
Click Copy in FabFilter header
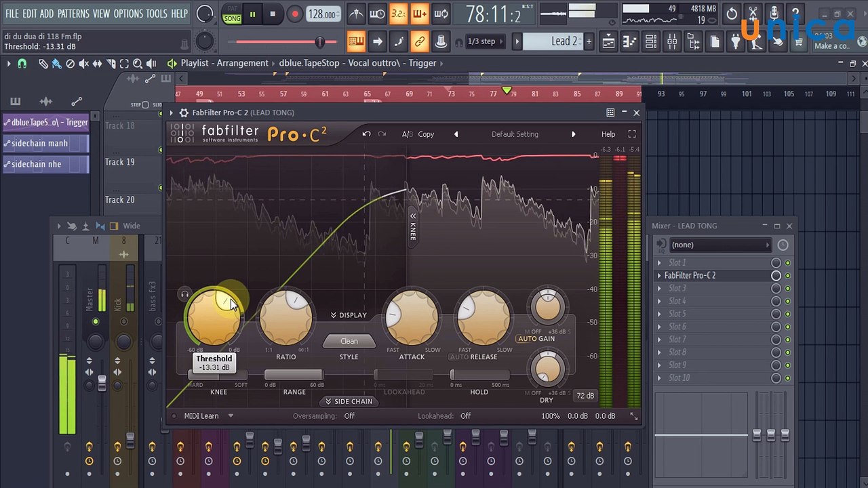[x=426, y=134]
